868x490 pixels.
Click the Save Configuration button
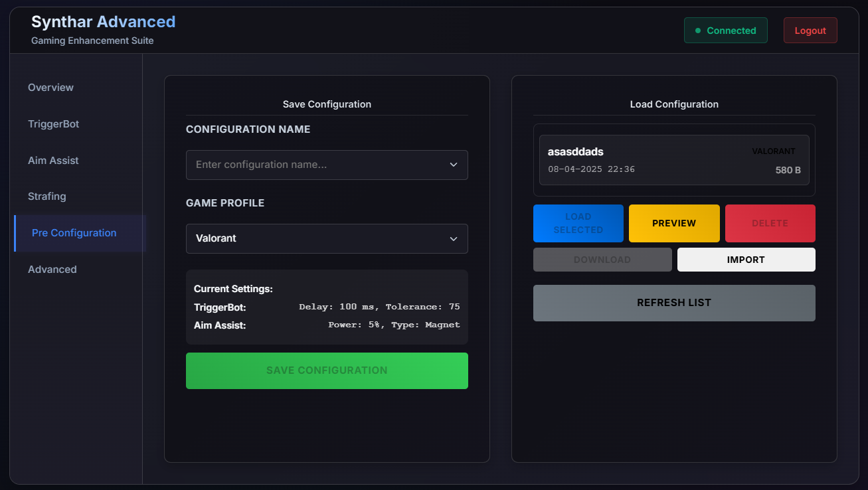click(327, 370)
